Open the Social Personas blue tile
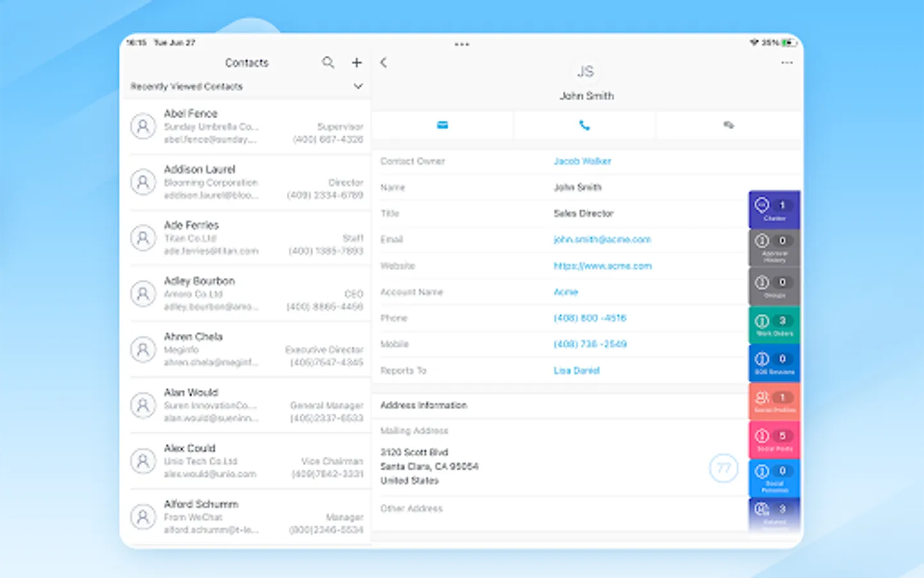This screenshot has width=924, height=578. click(774, 478)
